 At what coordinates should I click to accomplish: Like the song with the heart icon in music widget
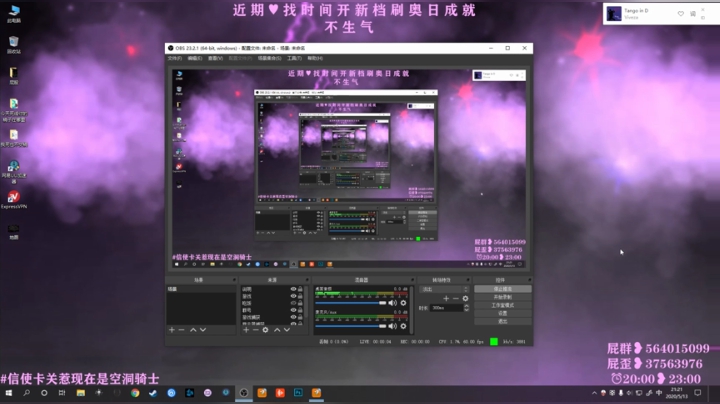point(681,14)
